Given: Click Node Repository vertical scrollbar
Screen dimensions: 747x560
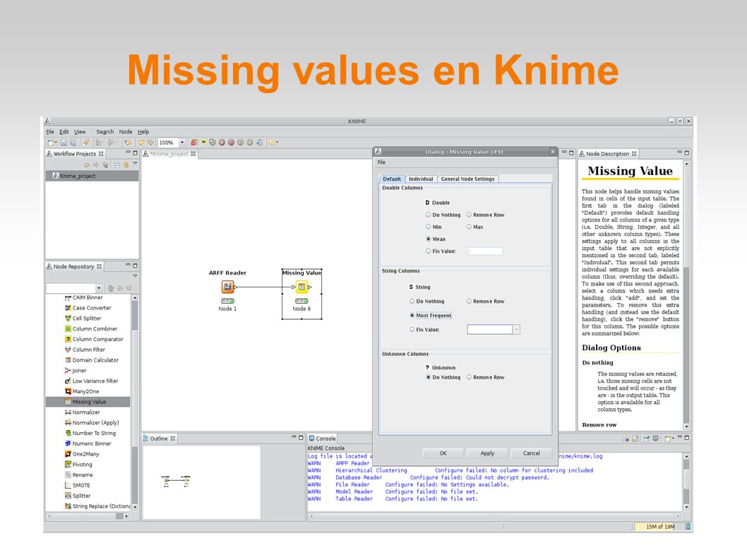Looking at the screenshot, I should point(135,403).
